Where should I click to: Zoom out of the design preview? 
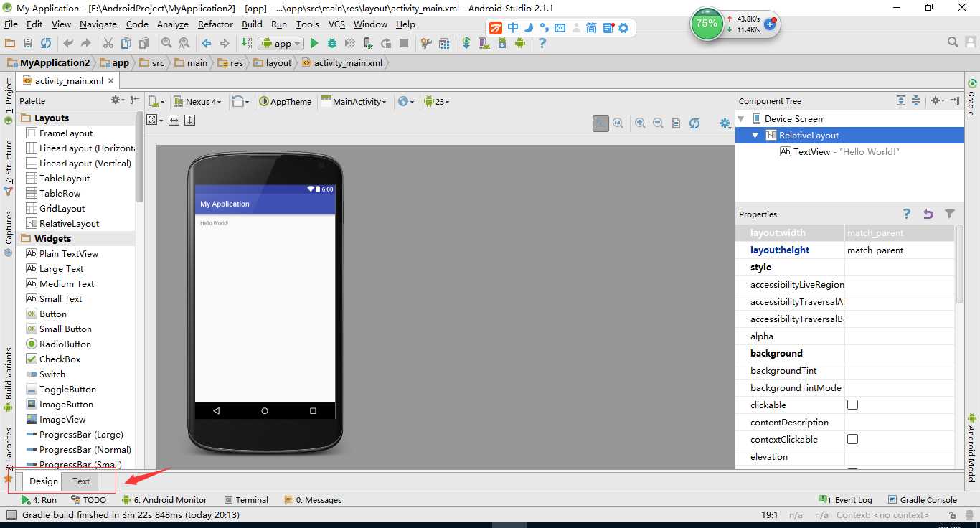pyautogui.click(x=658, y=123)
